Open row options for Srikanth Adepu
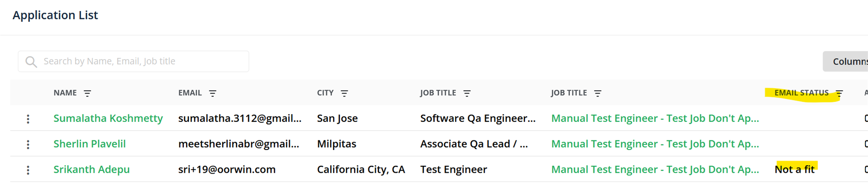Viewport: 868px width, 193px height. [28, 170]
